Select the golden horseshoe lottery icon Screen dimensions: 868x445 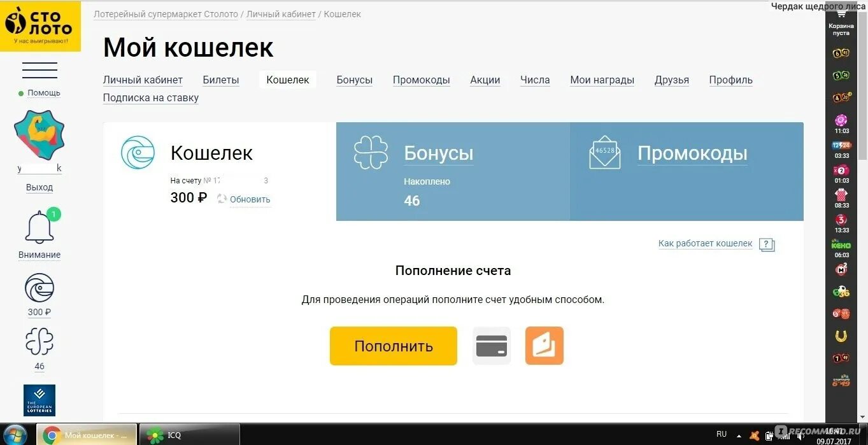coord(841,336)
